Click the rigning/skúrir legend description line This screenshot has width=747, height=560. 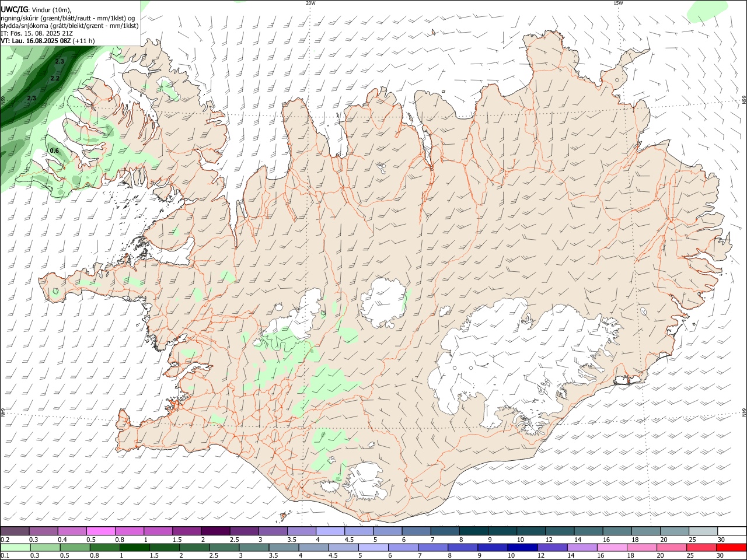68,18
